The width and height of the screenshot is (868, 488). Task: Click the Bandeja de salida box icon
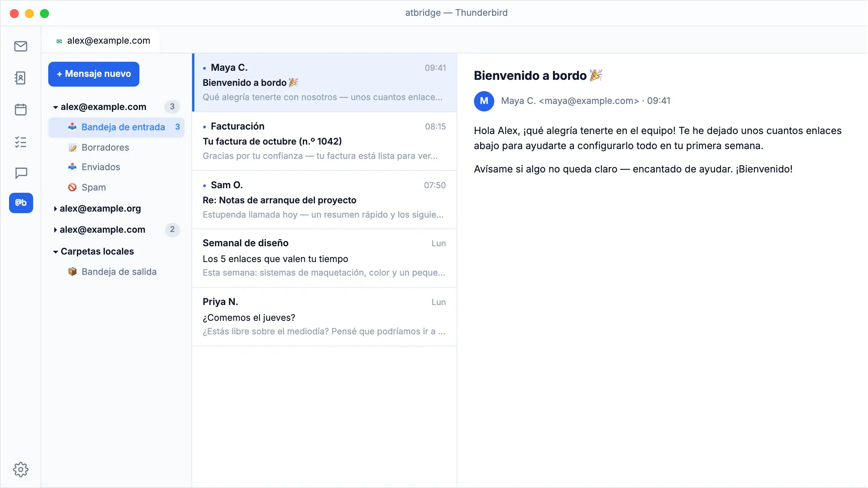pyautogui.click(x=72, y=271)
